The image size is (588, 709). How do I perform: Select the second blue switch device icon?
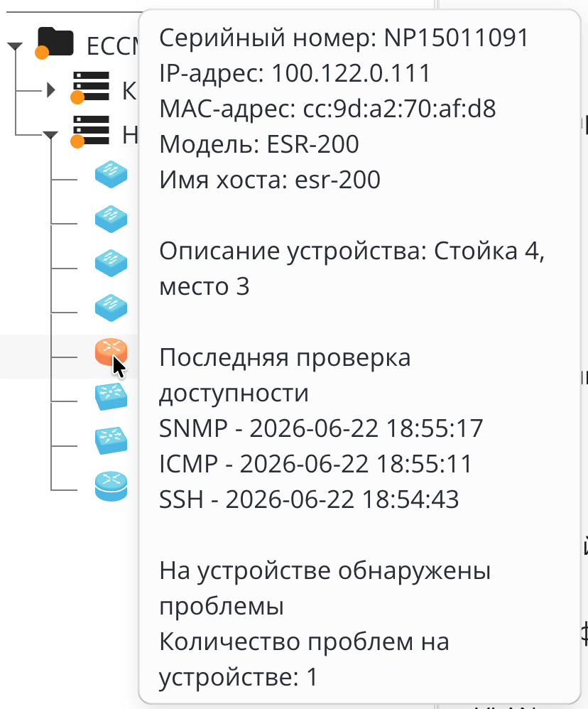pyautogui.click(x=111, y=219)
